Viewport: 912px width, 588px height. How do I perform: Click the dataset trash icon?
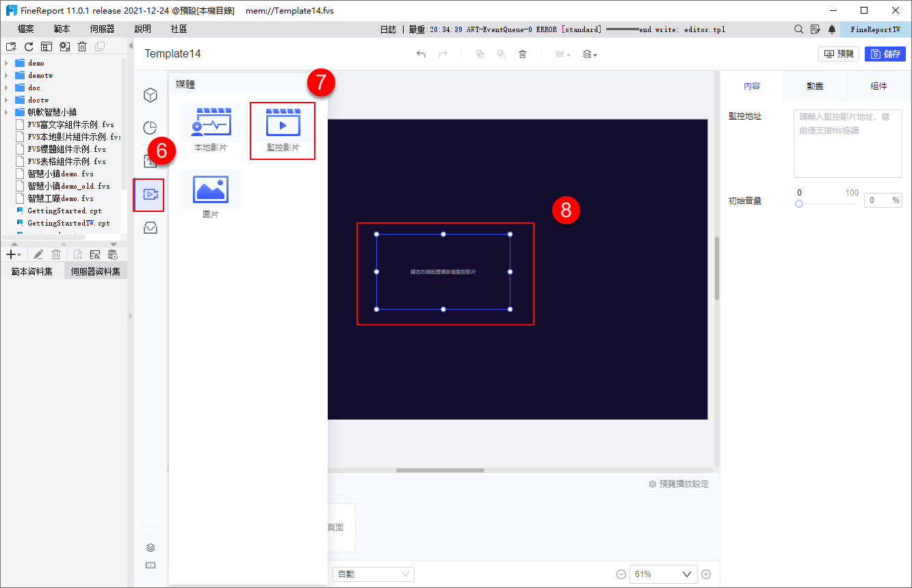pos(56,254)
